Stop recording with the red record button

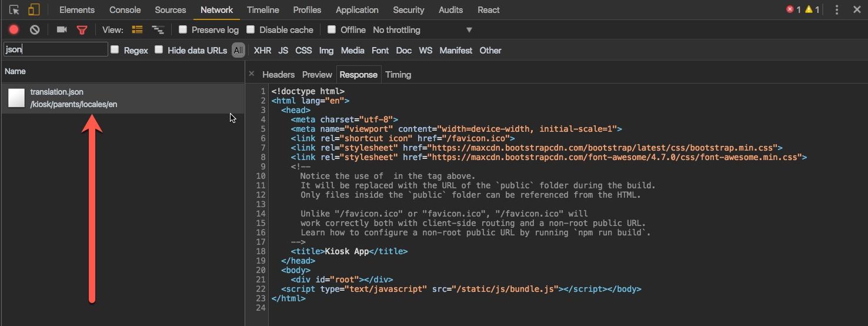pyautogui.click(x=14, y=30)
